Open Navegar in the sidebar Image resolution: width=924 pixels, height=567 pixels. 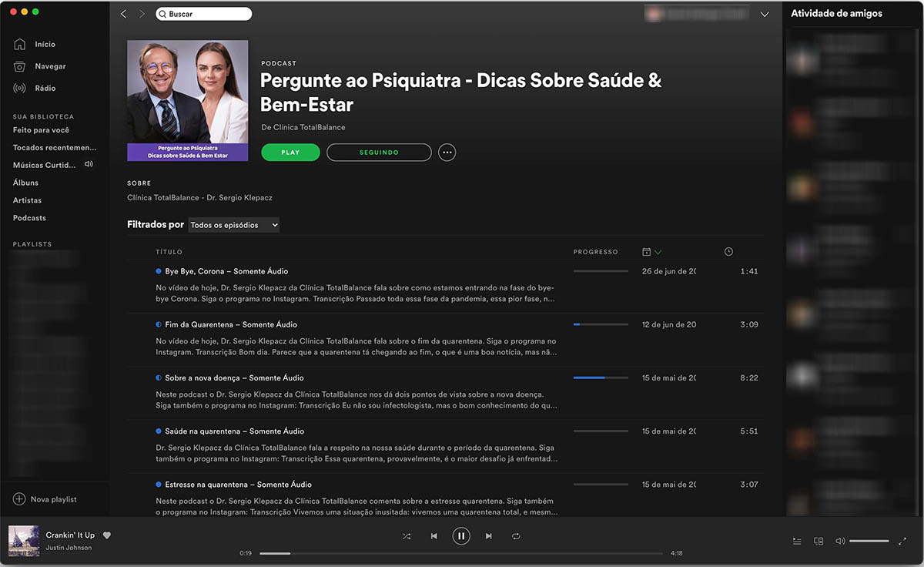(x=50, y=66)
